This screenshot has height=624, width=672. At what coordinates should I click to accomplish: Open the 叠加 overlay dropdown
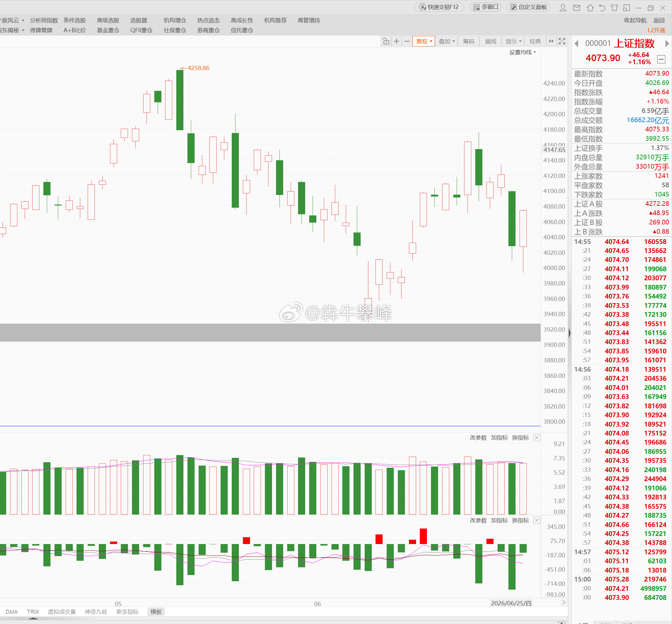coord(446,41)
